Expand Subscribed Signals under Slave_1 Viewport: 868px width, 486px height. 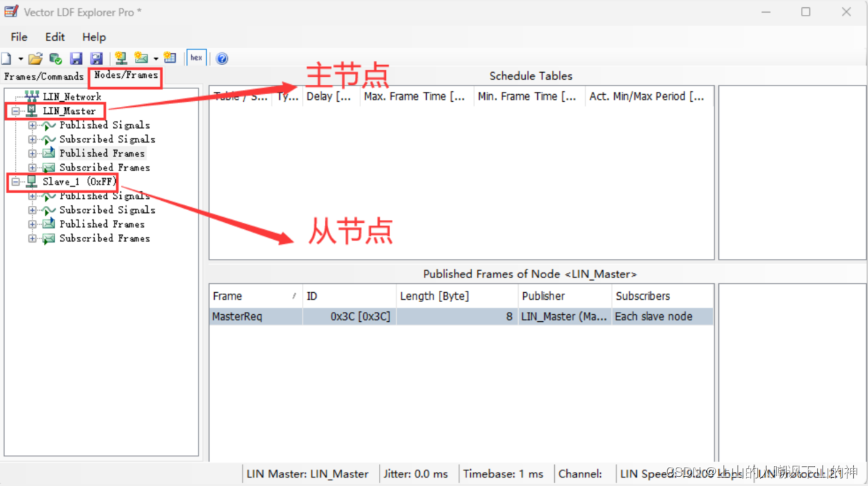[x=33, y=210]
